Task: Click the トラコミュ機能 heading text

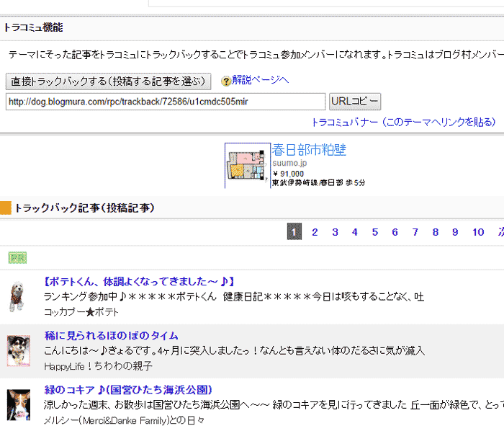Action: [33, 27]
